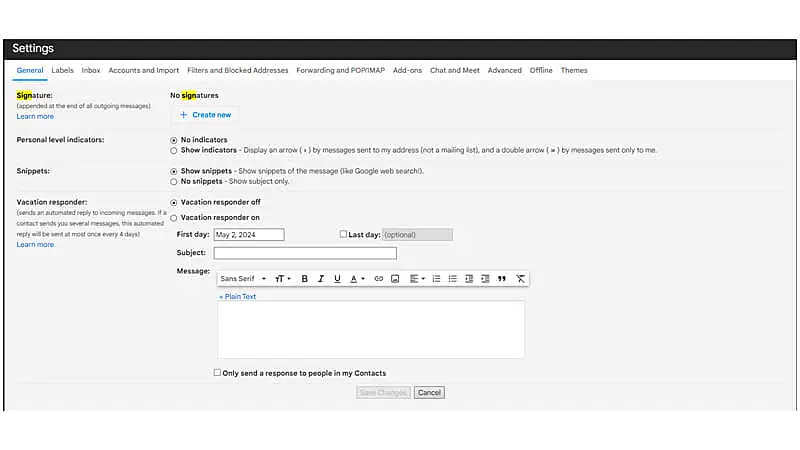The width and height of the screenshot is (800, 450).
Task: Click the Cancel button
Action: tap(429, 392)
